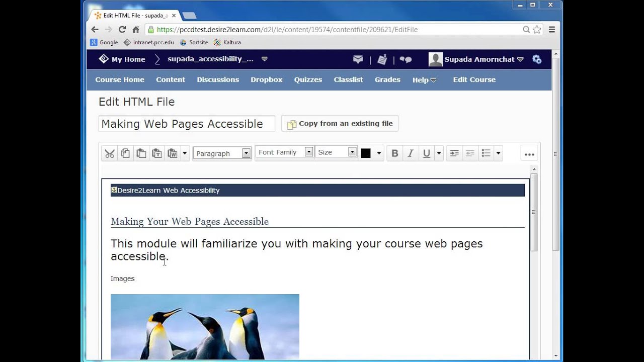Open the paste options dropdown arrow
The height and width of the screenshot is (362, 644).
pos(185,153)
